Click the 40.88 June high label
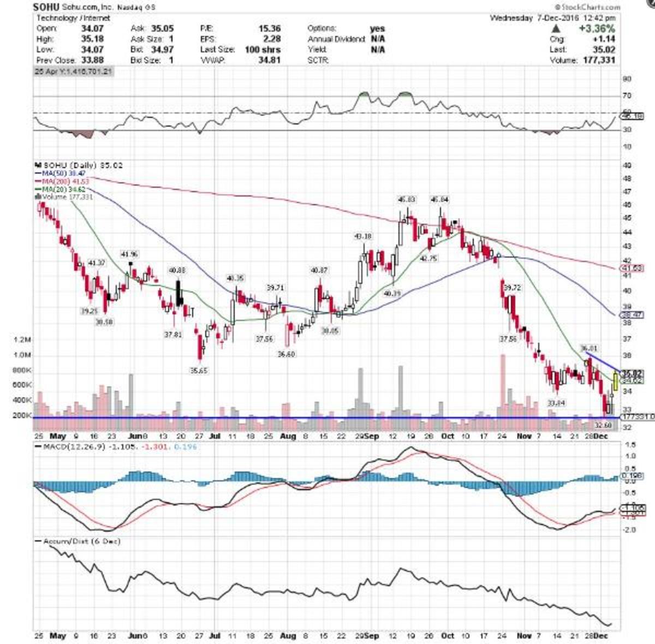Image resolution: width=655 pixels, height=644 pixels. tap(176, 270)
